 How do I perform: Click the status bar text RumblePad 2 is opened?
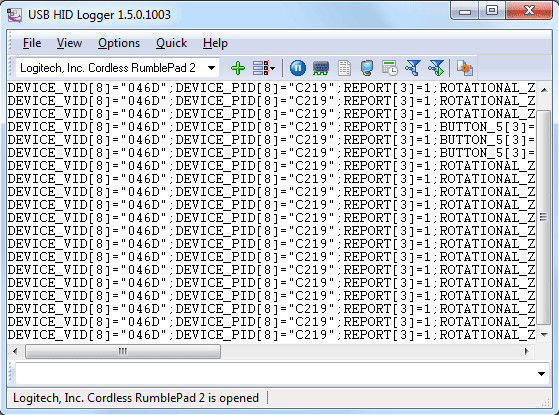click(136, 398)
